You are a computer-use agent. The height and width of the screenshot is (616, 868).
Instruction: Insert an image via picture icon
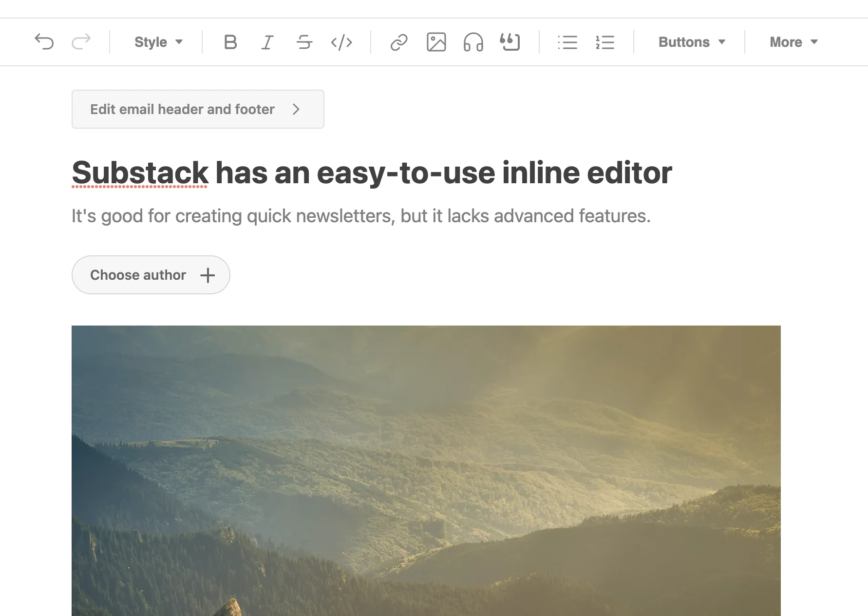[x=436, y=42]
